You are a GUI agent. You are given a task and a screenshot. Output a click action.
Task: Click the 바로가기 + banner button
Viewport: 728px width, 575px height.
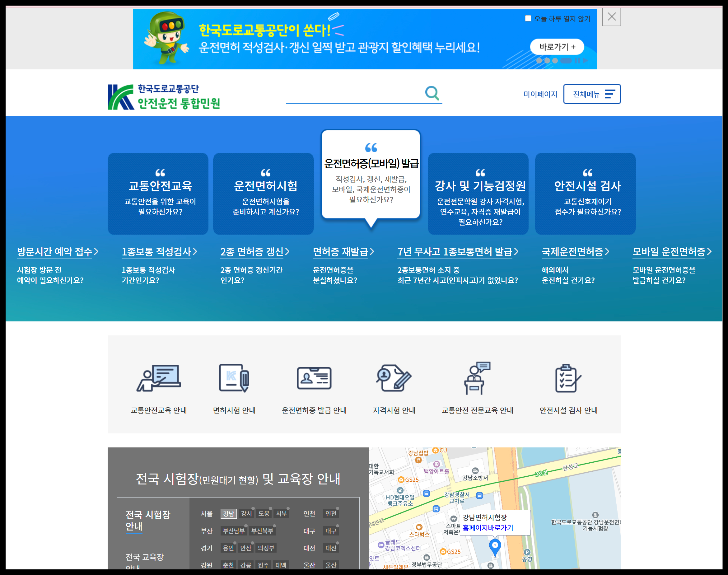(558, 47)
